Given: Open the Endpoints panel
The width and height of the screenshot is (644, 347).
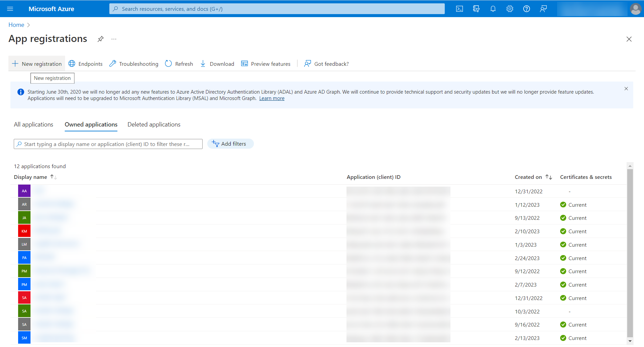Looking at the screenshot, I should pyautogui.click(x=85, y=64).
